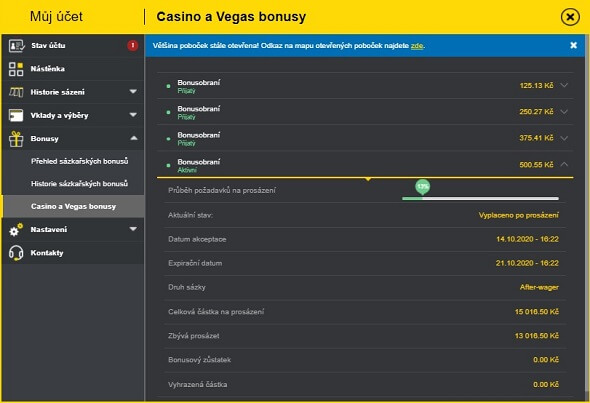Viewport: 590px width, 403px height.
Task: Click the Stav účtu account icon
Action: [x=17, y=46]
